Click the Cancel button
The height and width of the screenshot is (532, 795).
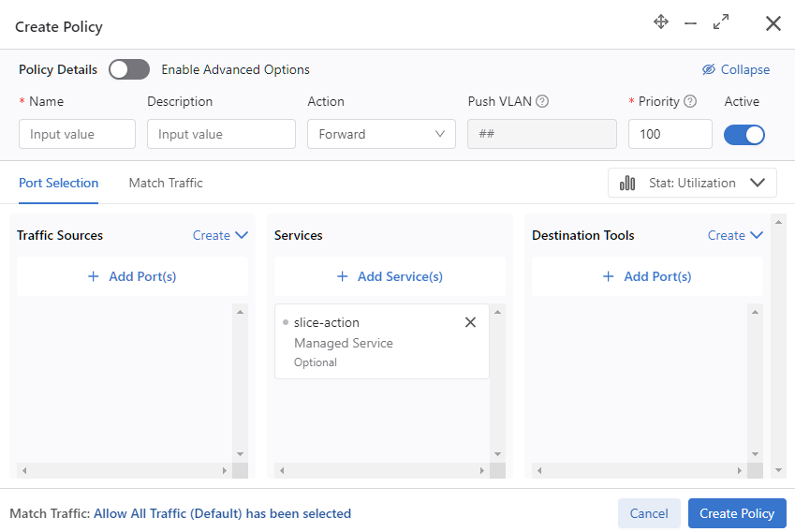pyautogui.click(x=649, y=513)
